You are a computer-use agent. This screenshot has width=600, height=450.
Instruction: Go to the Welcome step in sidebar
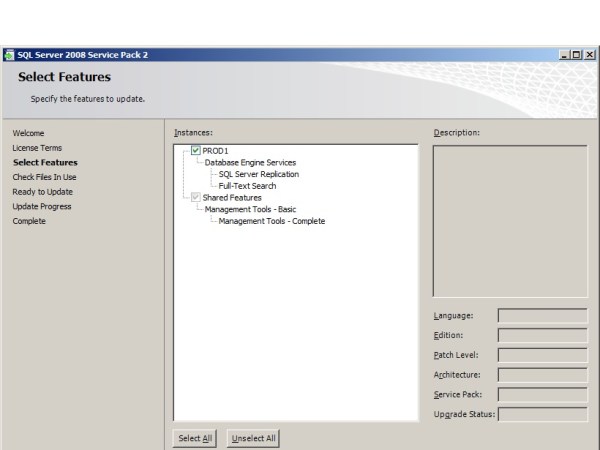point(28,133)
